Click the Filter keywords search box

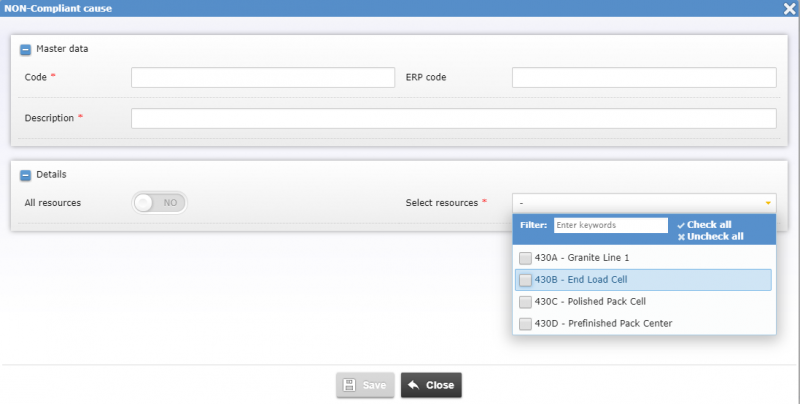click(x=610, y=226)
